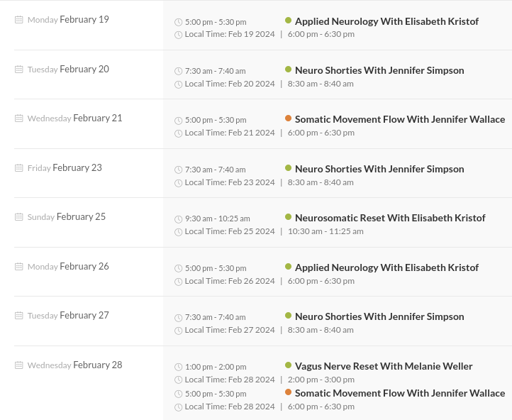Click Local Time: Feb 20 2024 text
The width and height of the screenshot is (512, 420).
coord(230,84)
